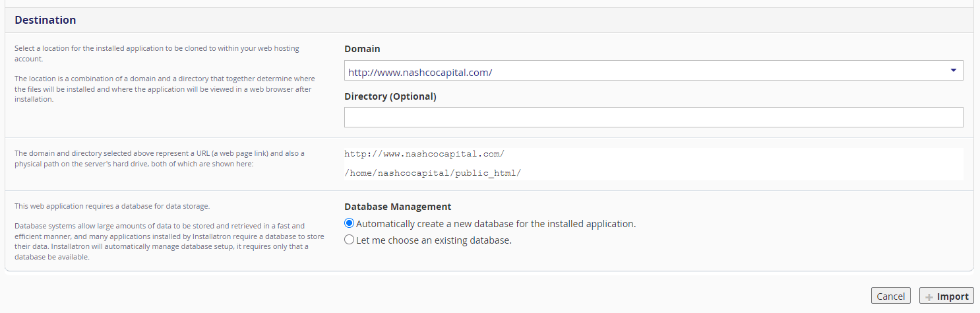Image resolution: width=980 pixels, height=313 pixels.
Task: Click the Directory (Optional) input field
Action: [x=654, y=117]
